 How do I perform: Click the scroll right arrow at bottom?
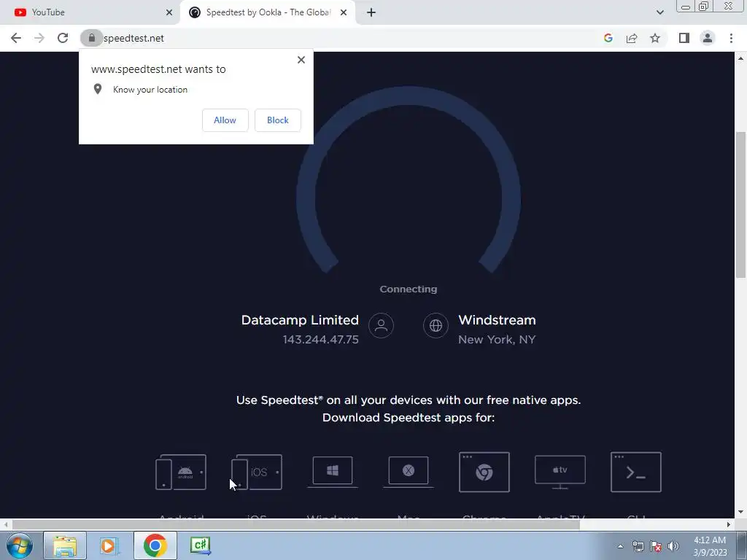coord(729,524)
